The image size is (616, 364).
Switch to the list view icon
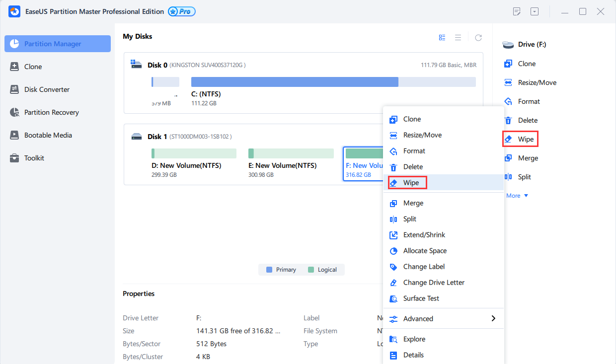click(458, 37)
